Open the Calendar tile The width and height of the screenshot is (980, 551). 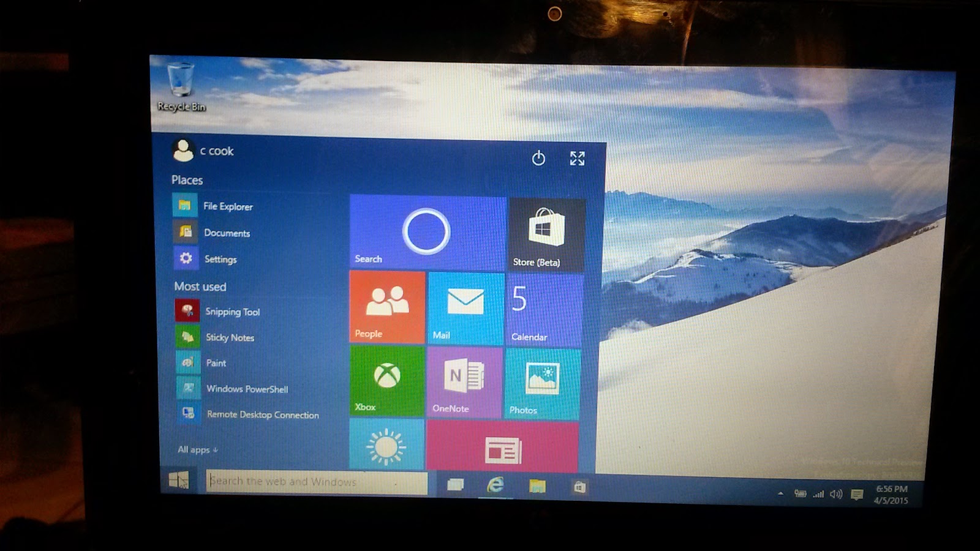coord(544,310)
